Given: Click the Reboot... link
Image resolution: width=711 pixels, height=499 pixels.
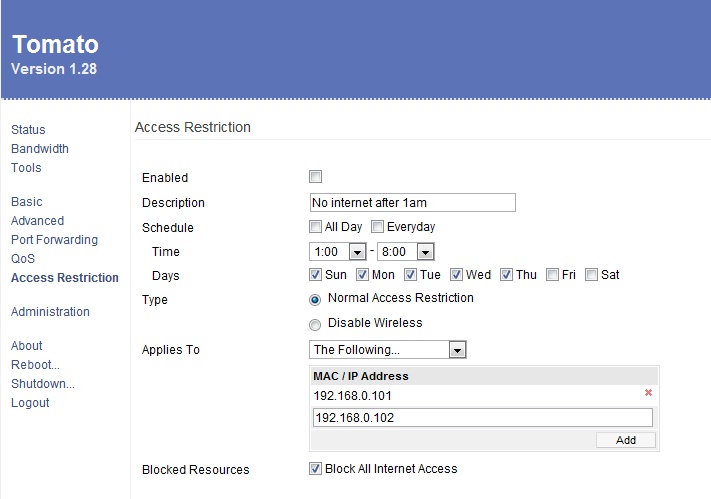Looking at the screenshot, I should (x=35, y=365).
